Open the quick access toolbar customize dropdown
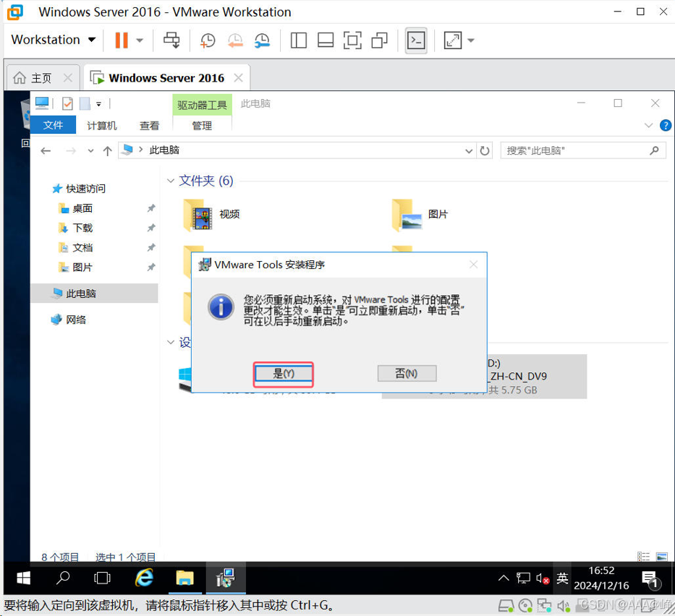 click(x=98, y=104)
